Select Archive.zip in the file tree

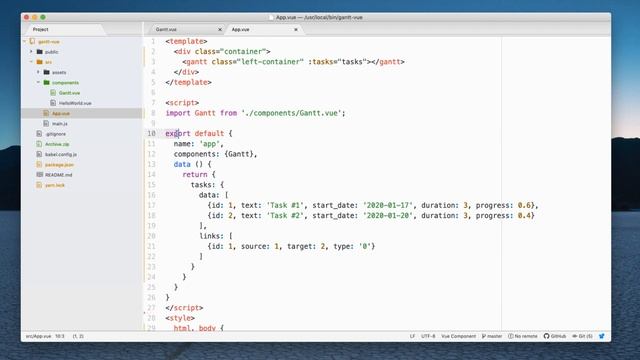[x=57, y=144]
